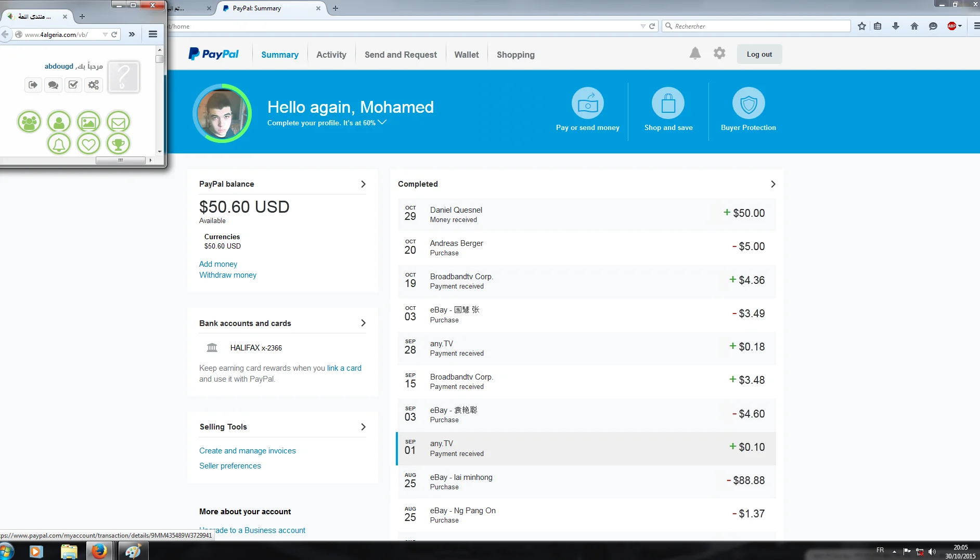Click the Withdraw money link
The height and width of the screenshot is (560, 980).
227,275
